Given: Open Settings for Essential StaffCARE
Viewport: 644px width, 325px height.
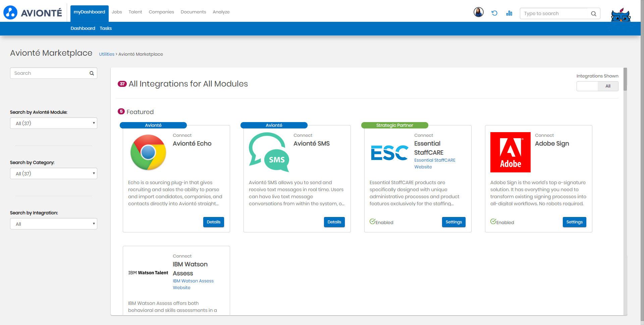Looking at the screenshot, I should (454, 222).
